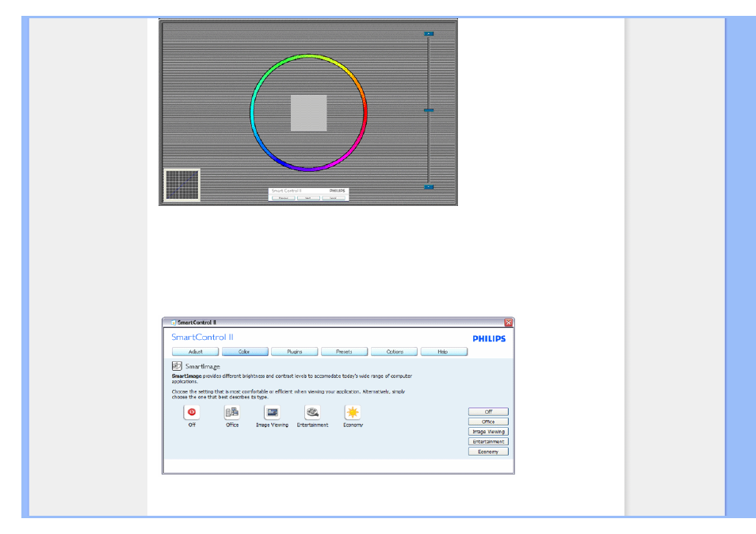The height and width of the screenshot is (534, 756).
Task: Select the SmartImage Off mode icon
Action: click(192, 412)
